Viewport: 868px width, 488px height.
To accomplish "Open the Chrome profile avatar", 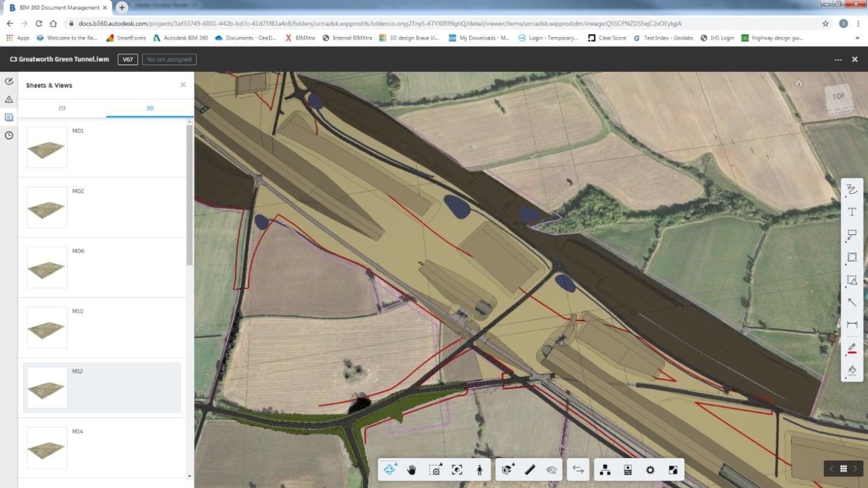I will click(843, 23).
